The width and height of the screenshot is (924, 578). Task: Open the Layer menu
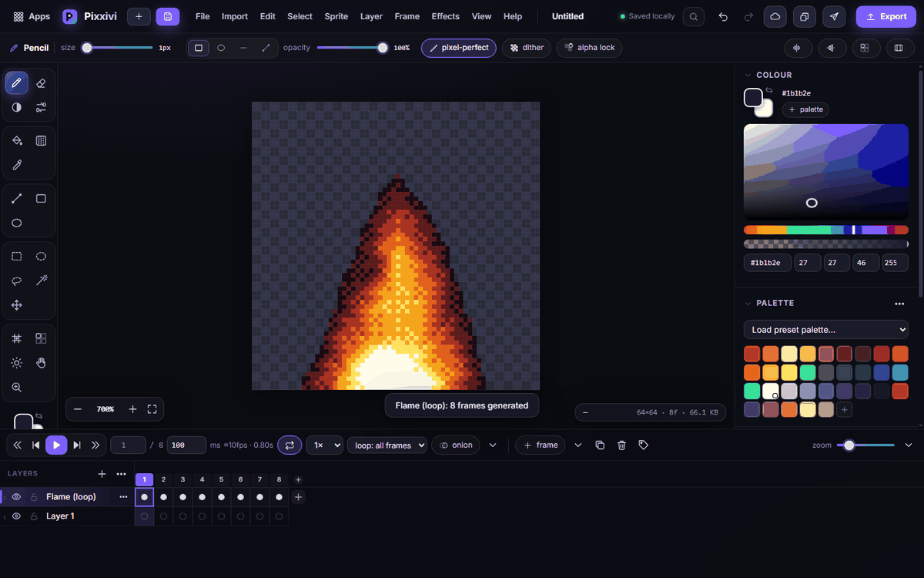pyautogui.click(x=371, y=16)
